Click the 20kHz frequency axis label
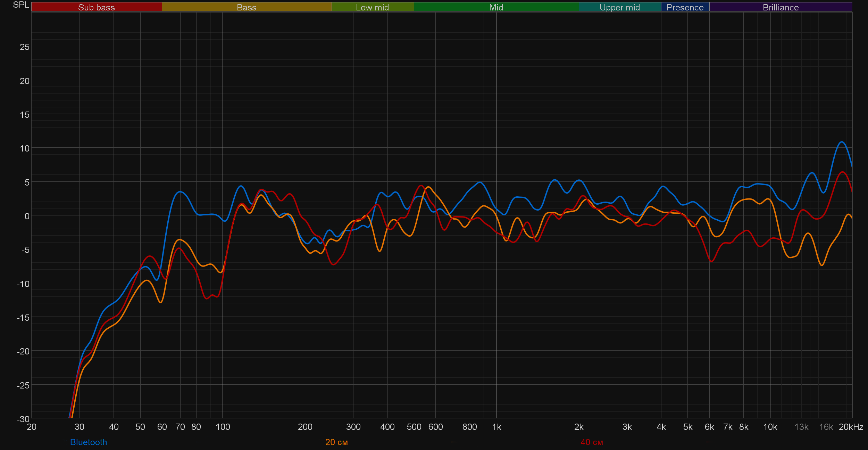 click(851, 427)
